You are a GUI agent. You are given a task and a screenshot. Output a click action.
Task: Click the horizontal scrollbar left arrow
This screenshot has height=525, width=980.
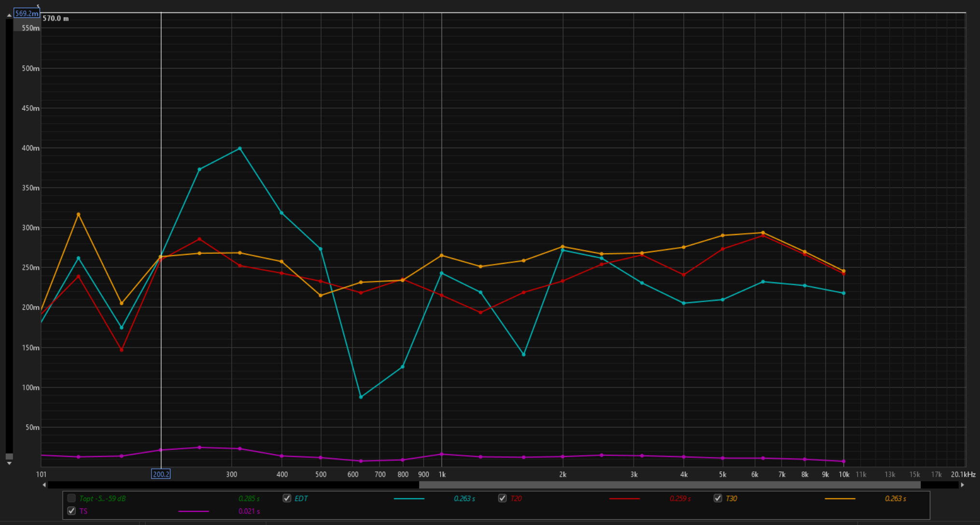coord(44,485)
